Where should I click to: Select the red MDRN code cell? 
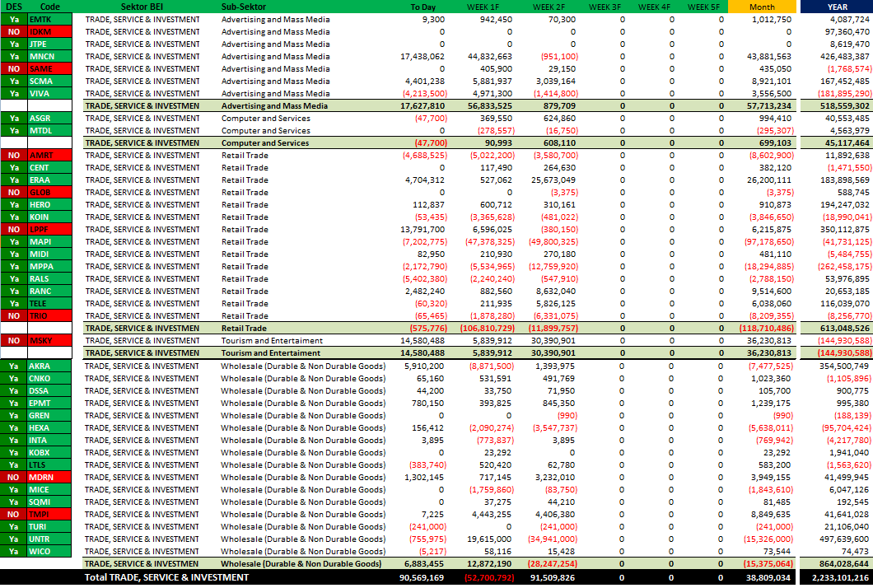coord(49,477)
